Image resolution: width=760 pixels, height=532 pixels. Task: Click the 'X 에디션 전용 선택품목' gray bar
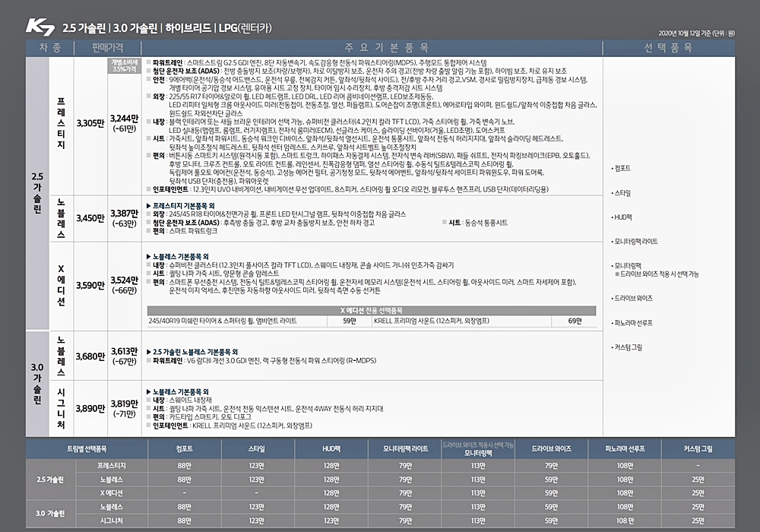372,311
